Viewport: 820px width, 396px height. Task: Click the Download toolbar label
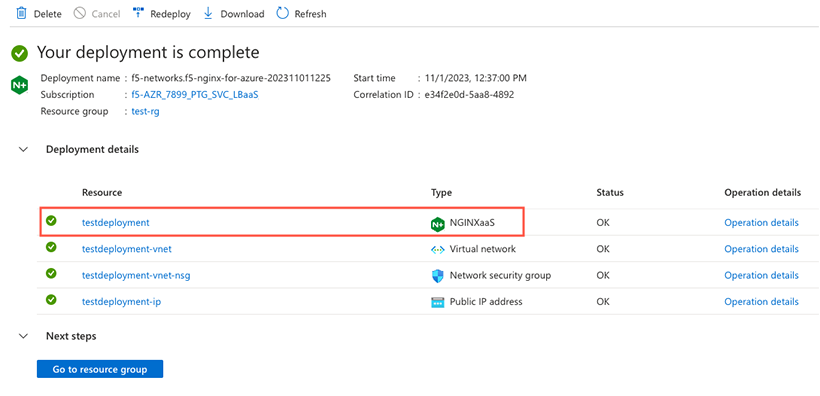point(242,14)
